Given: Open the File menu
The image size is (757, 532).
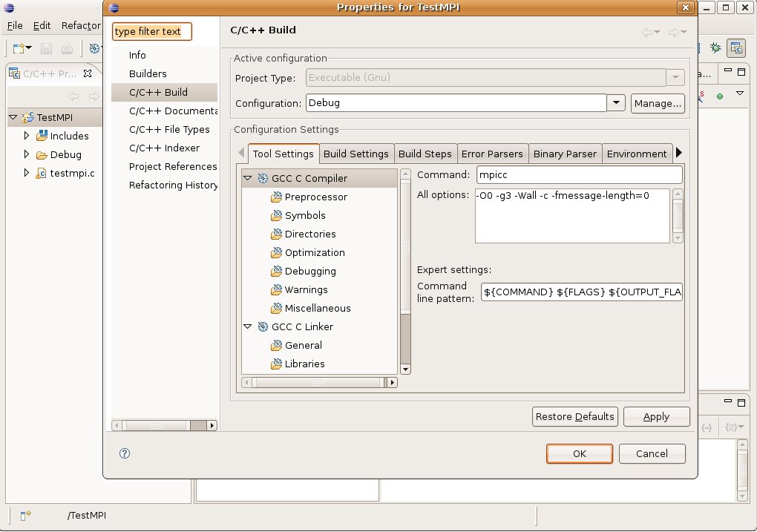Looking at the screenshot, I should [15, 25].
